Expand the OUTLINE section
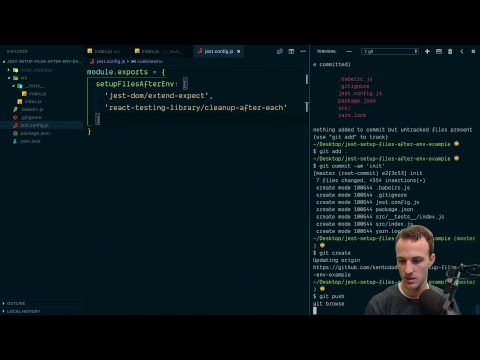This screenshot has height=360, width=480. tap(16, 303)
